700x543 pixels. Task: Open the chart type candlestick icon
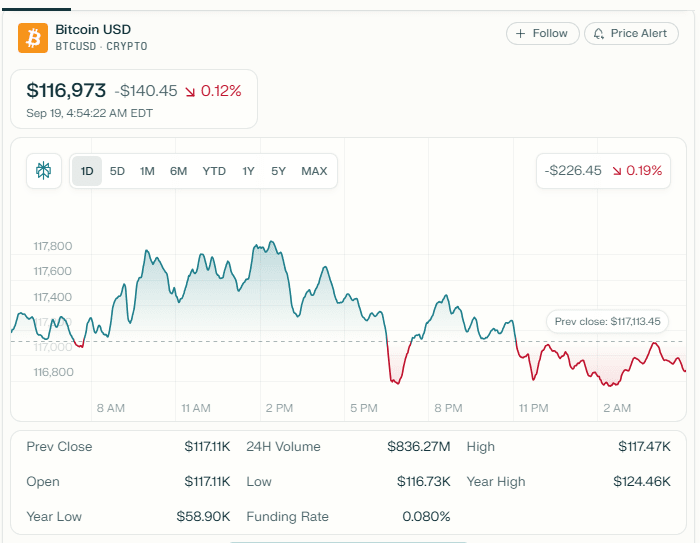pyautogui.click(x=44, y=171)
